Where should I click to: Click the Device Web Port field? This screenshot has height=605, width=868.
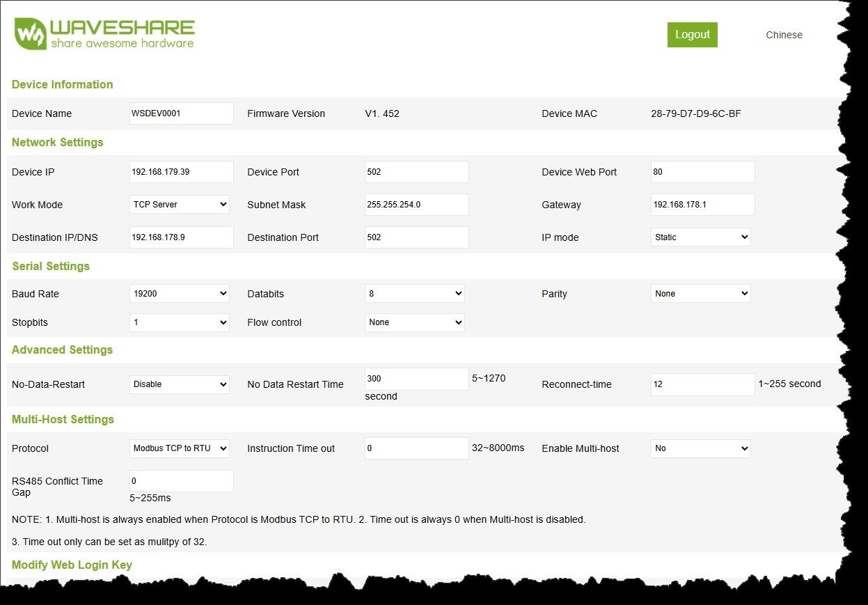(702, 172)
